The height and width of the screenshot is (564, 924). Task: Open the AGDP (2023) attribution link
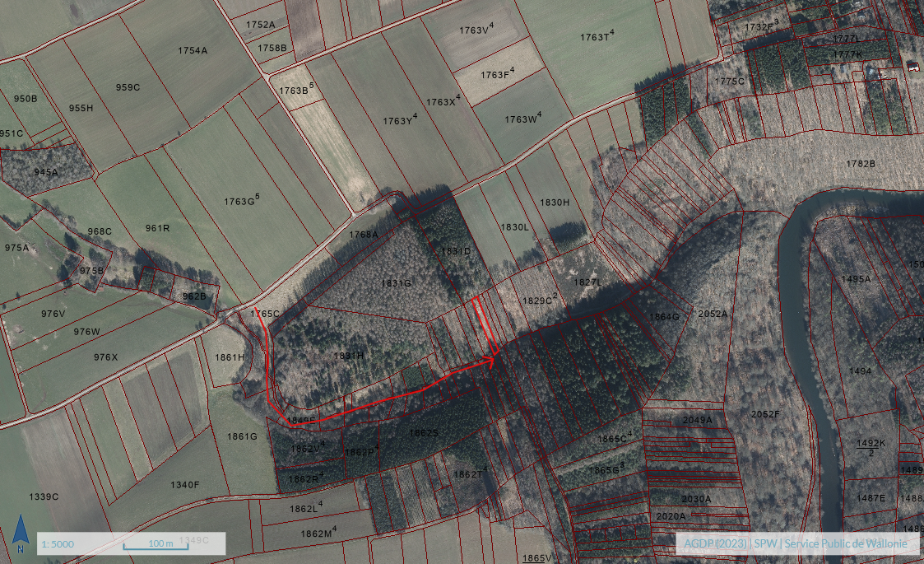[714, 544]
